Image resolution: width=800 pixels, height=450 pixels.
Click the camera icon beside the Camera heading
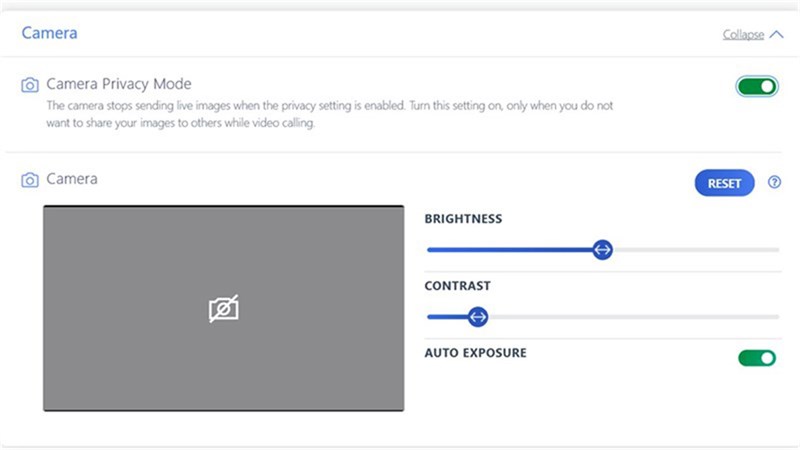pyautogui.click(x=30, y=180)
